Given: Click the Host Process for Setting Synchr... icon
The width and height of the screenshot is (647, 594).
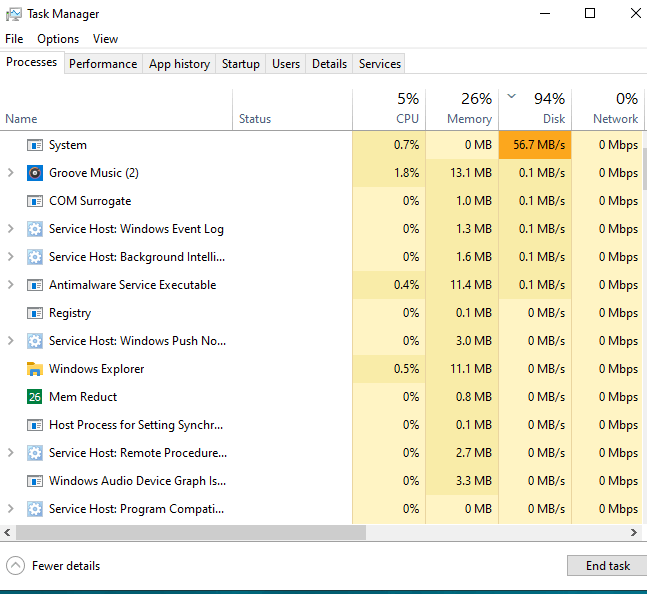Looking at the screenshot, I should pos(35,425).
